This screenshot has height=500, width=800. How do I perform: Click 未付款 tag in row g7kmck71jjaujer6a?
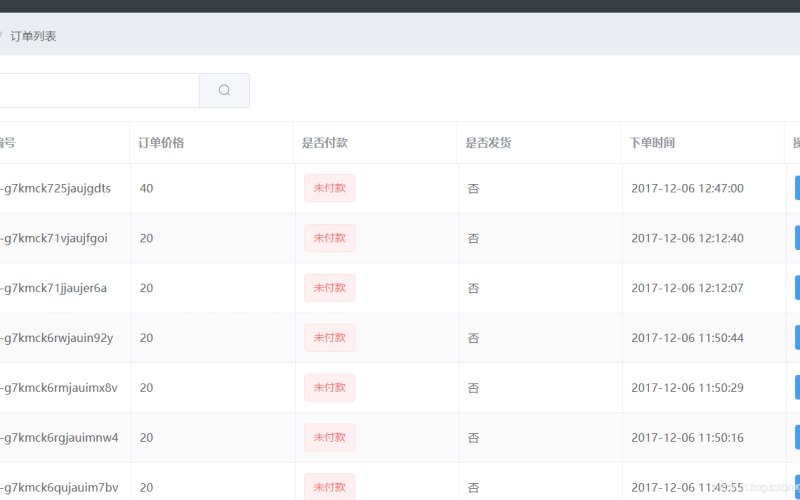tap(330, 288)
